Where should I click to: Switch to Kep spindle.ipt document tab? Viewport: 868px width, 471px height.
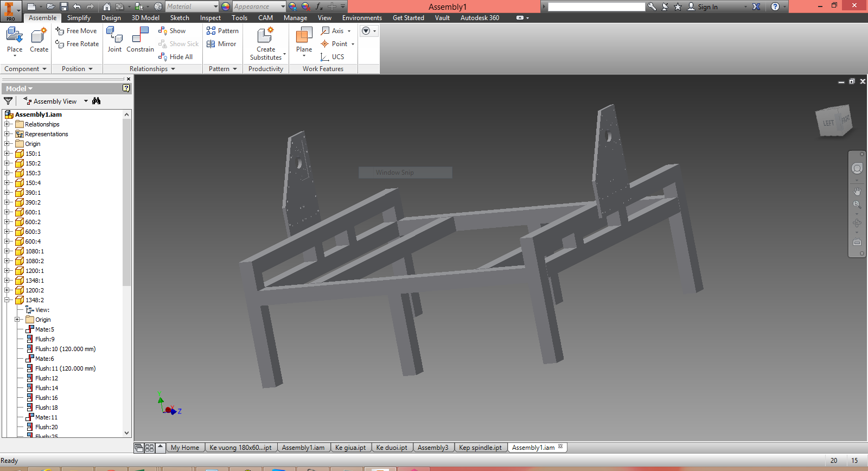pos(480,448)
